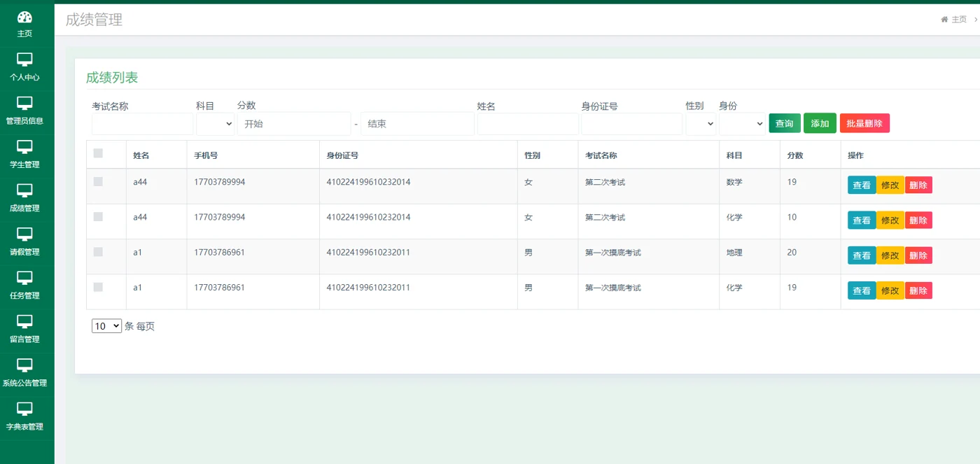Focus the 姓名 search input
The image size is (980, 464).
528,124
